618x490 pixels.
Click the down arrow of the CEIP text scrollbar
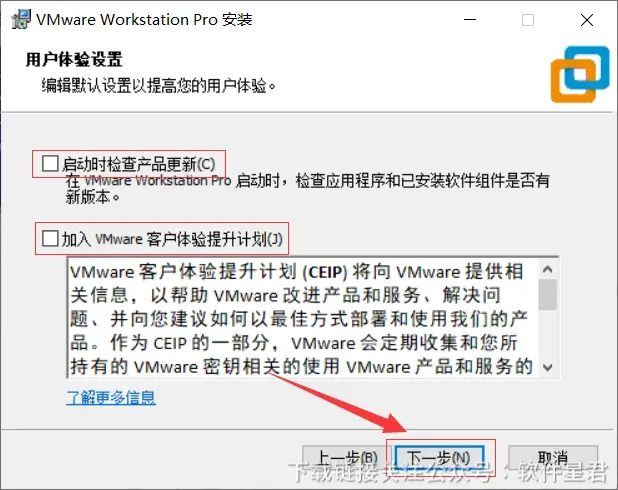click(x=547, y=367)
